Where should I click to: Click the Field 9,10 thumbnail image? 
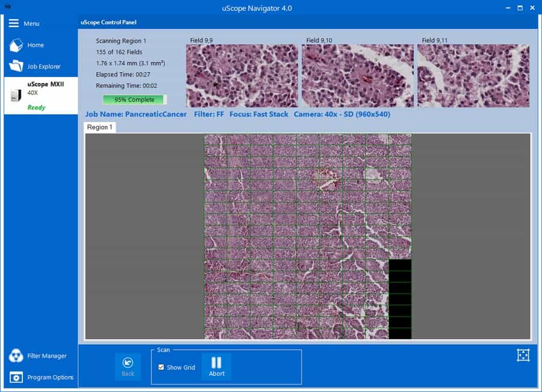[x=358, y=76]
